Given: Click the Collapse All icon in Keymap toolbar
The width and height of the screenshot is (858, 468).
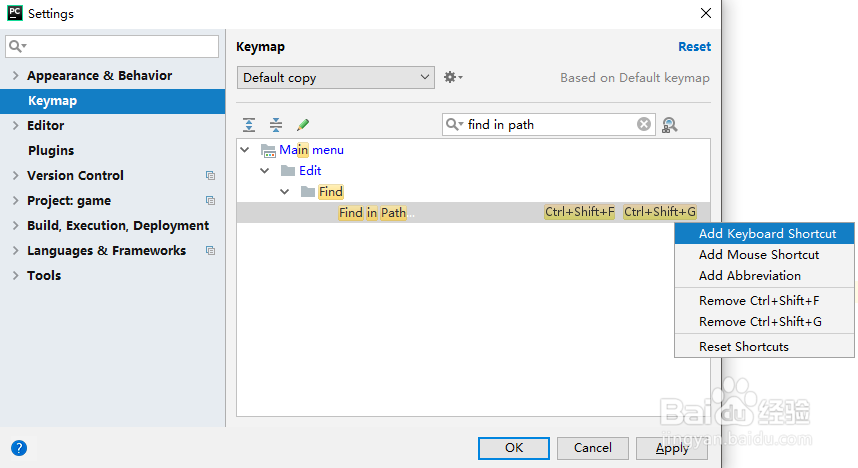Looking at the screenshot, I should click(276, 125).
